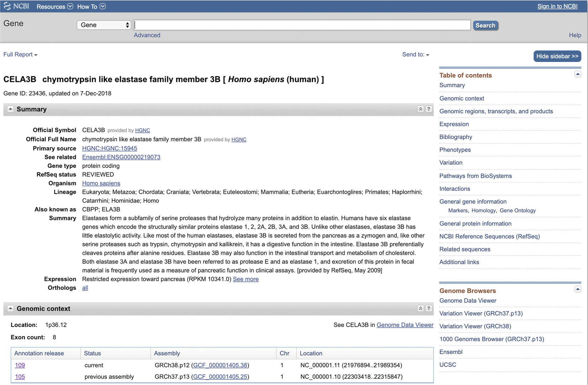This screenshot has width=588, height=385.
Task: Open HGNC link next to Official Symbol
Action: point(142,130)
